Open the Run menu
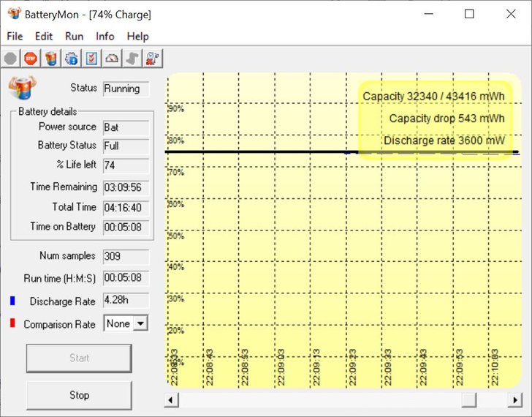Screen dimensions: 532x417 tap(74, 37)
